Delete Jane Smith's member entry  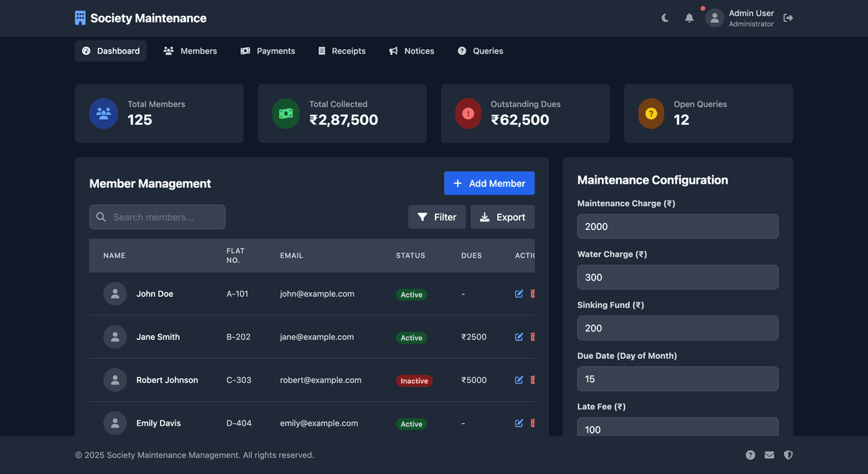point(533,337)
